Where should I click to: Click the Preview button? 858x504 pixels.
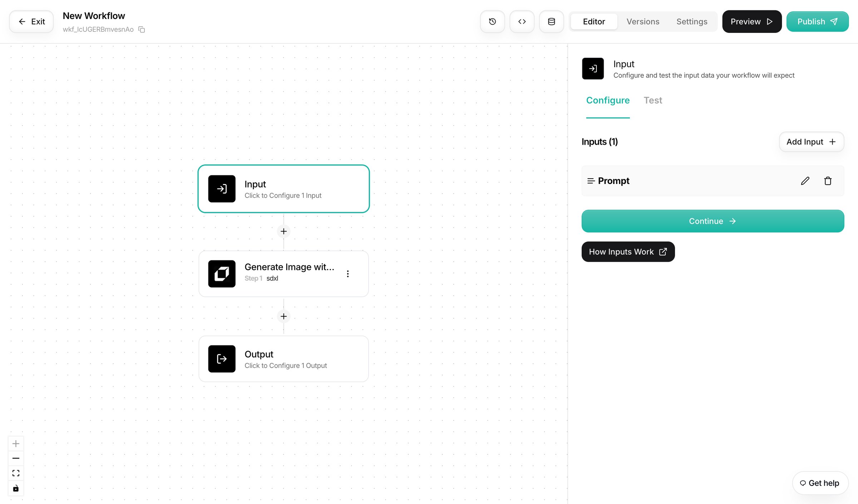(x=752, y=21)
